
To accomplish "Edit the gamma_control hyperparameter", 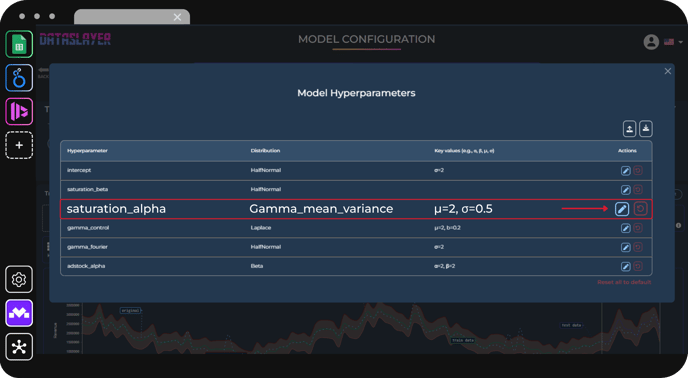I will tap(626, 228).
